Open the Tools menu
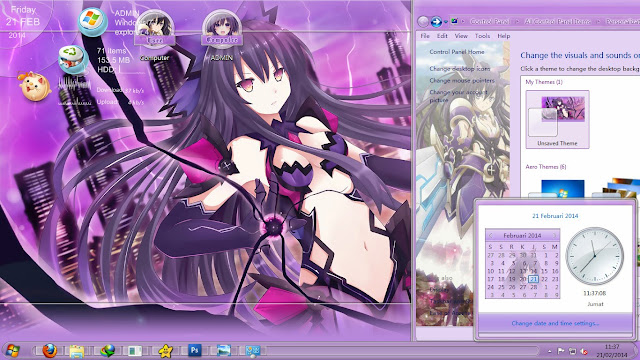This screenshot has height=360, width=640. point(482,36)
